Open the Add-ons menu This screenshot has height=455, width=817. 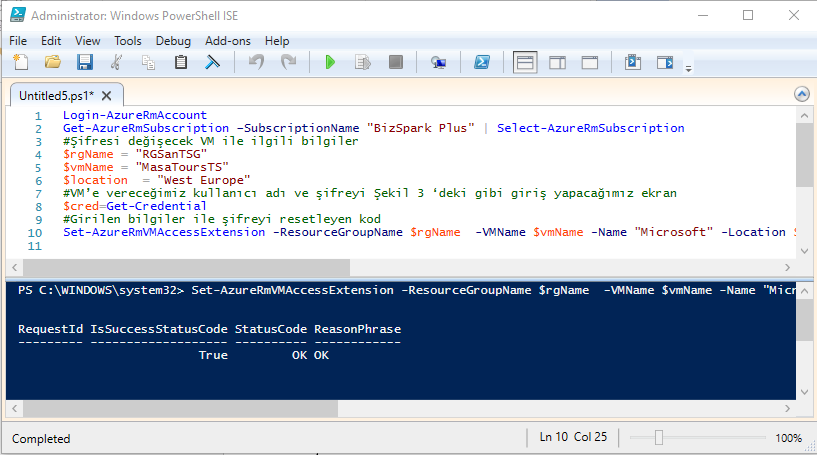point(228,41)
